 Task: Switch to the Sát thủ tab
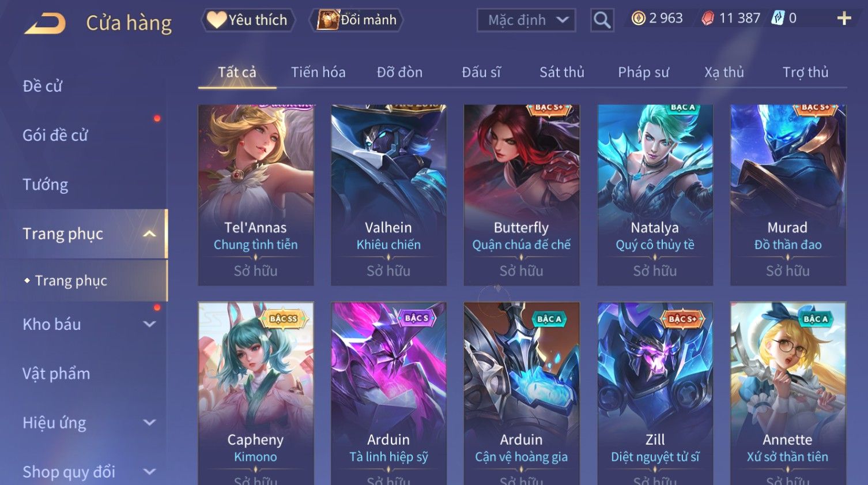pos(562,72)
